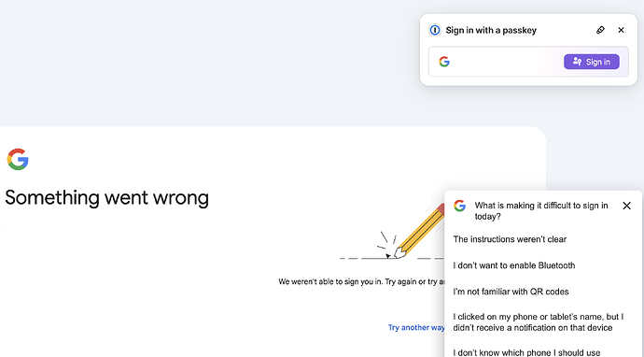Screen dimensions: 644x357
Task: Click the 1Password icon in passkey popup
Action: pyautogui.click(x=435, y=30)
